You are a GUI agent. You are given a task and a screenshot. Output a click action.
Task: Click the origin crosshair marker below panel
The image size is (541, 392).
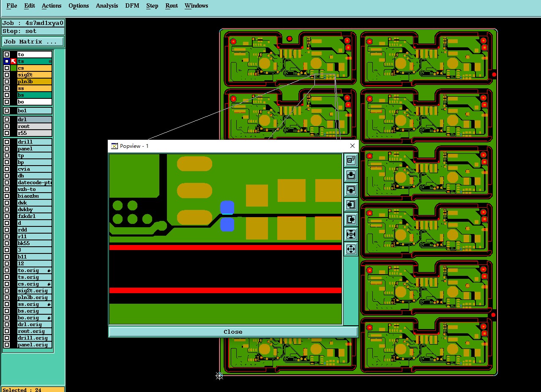pyautogui.click(x=219, y=376)
